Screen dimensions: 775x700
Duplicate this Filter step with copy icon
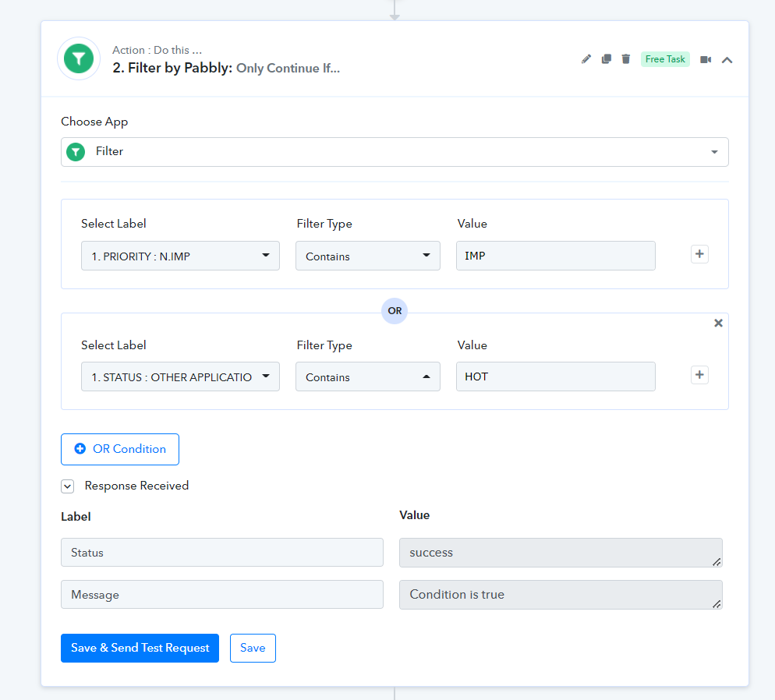pyautogui.click(x=607, y=59)
